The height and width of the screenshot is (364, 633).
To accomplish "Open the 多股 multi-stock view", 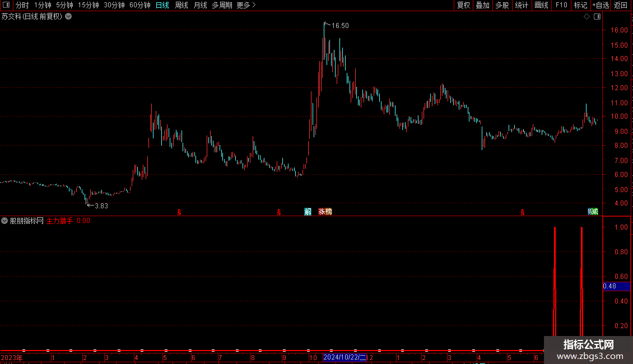I will 502,5.
